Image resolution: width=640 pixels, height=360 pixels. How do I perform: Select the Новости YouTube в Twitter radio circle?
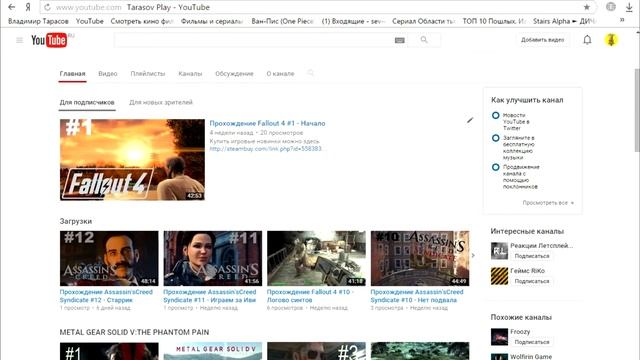[496, 116]
